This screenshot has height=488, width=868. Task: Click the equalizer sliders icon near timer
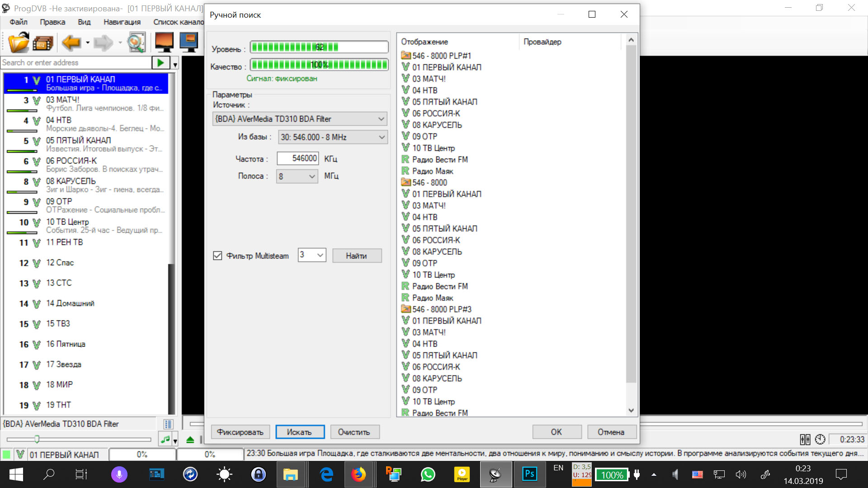[x=805, y=439]
